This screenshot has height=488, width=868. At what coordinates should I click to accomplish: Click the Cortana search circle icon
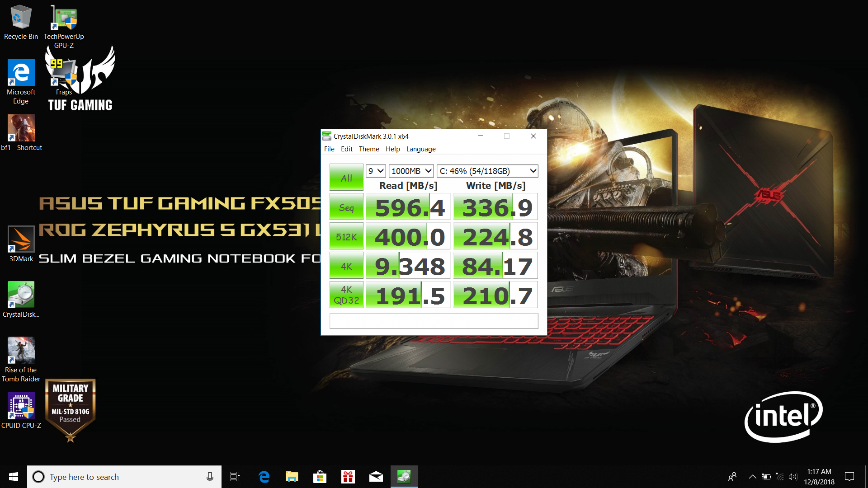38,477
